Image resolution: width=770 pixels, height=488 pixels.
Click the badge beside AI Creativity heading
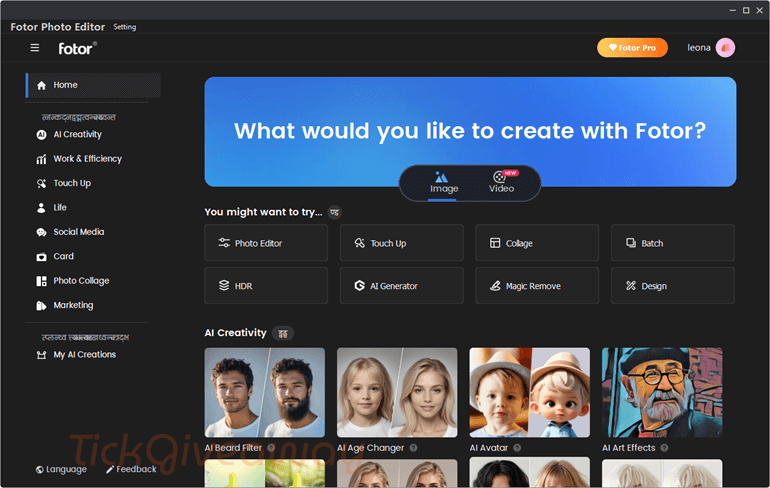click(283, 333)
